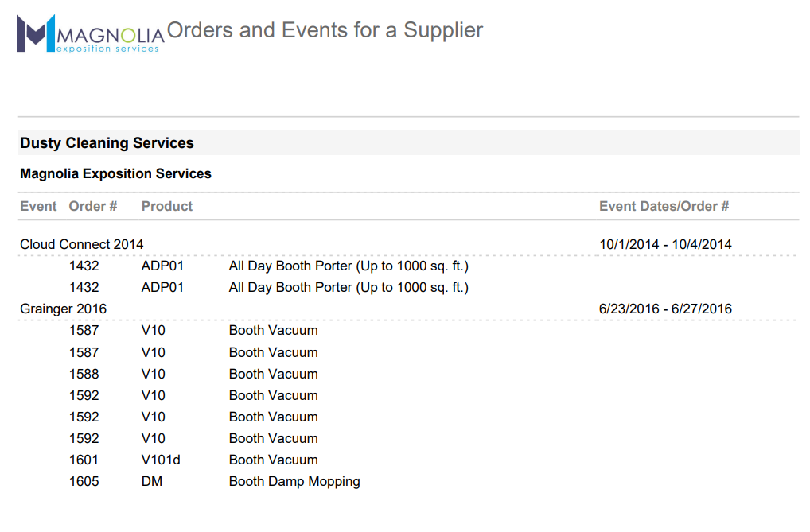Select the 10/1/2014 - 10/4/2014 date range

click(x=665, y=244)
